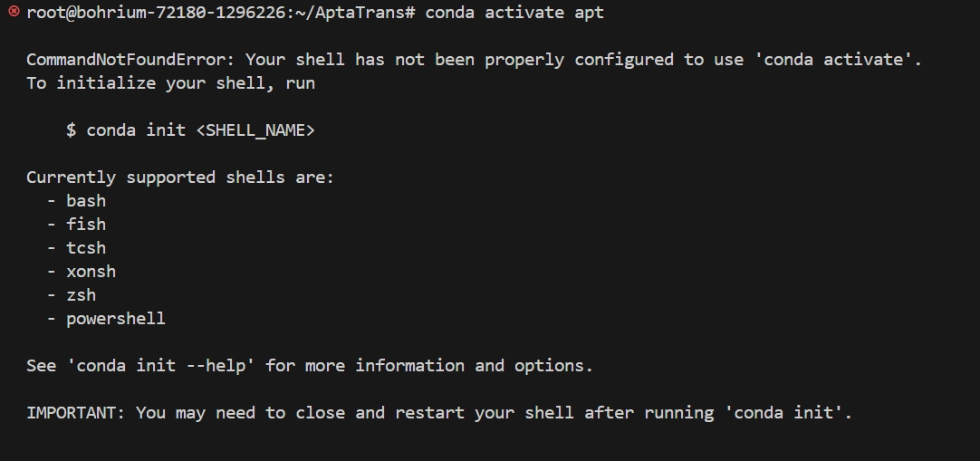Screen dimensions: 980x461
Task: Click the CommandNotFoundError message line
Action: click(x=475, y=60)
